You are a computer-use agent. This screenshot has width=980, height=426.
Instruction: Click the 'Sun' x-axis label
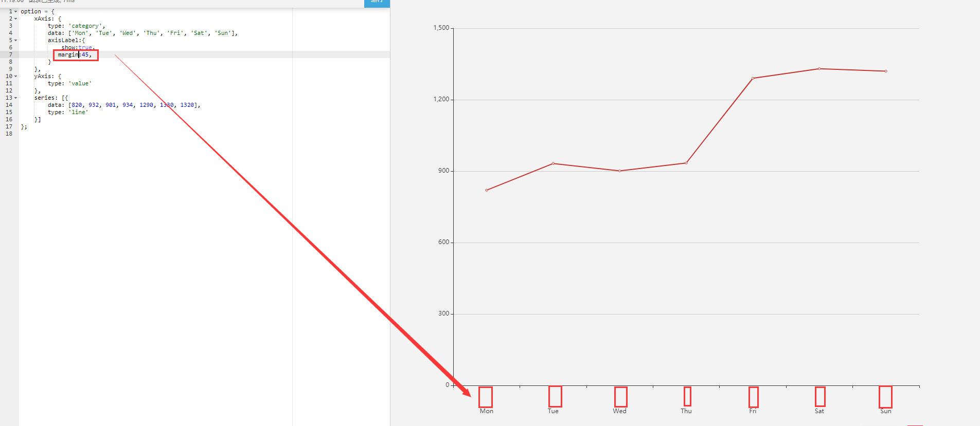[x=886, y=411]
